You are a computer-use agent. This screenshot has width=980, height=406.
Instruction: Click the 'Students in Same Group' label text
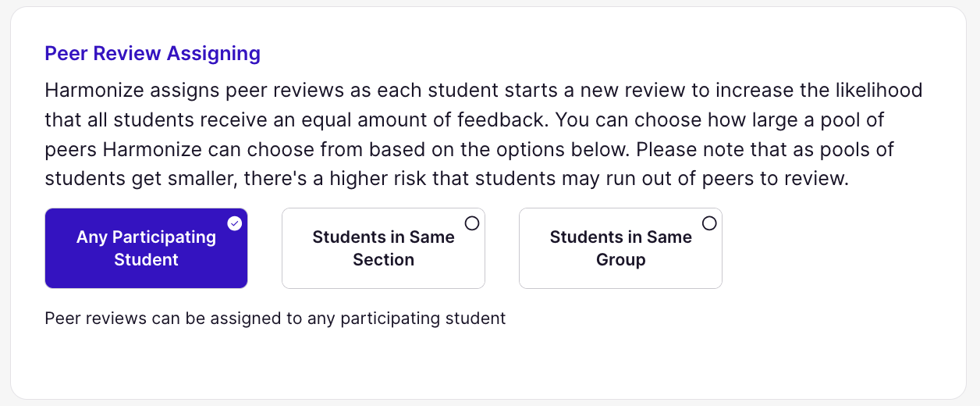[620, 248]
